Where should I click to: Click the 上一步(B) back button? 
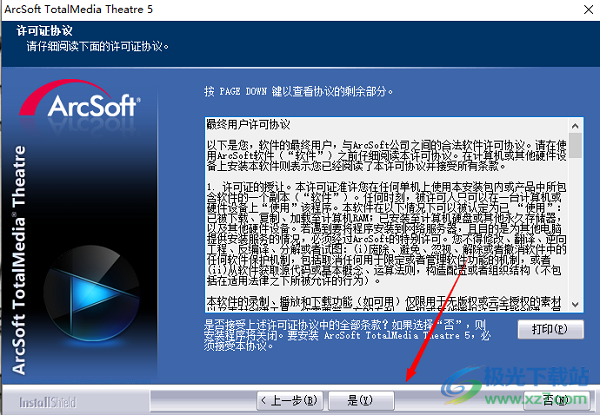[290, 400]
